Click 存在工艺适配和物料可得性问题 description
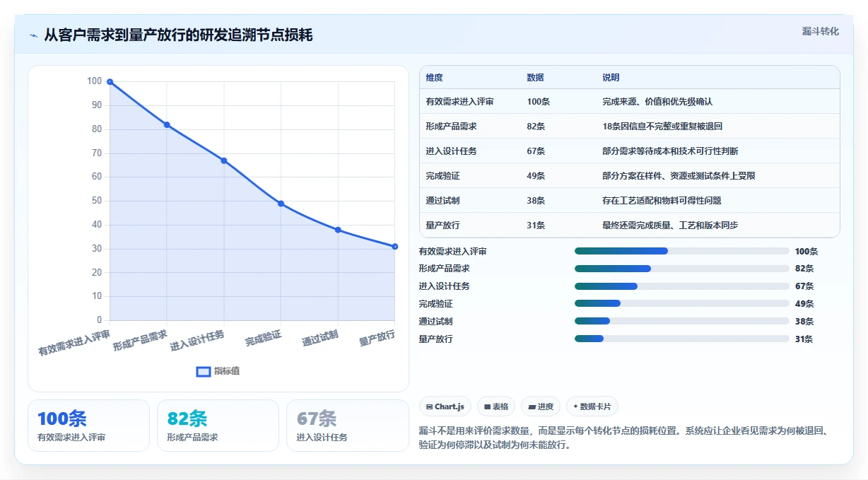868x480 pixels. pos(662,201)
